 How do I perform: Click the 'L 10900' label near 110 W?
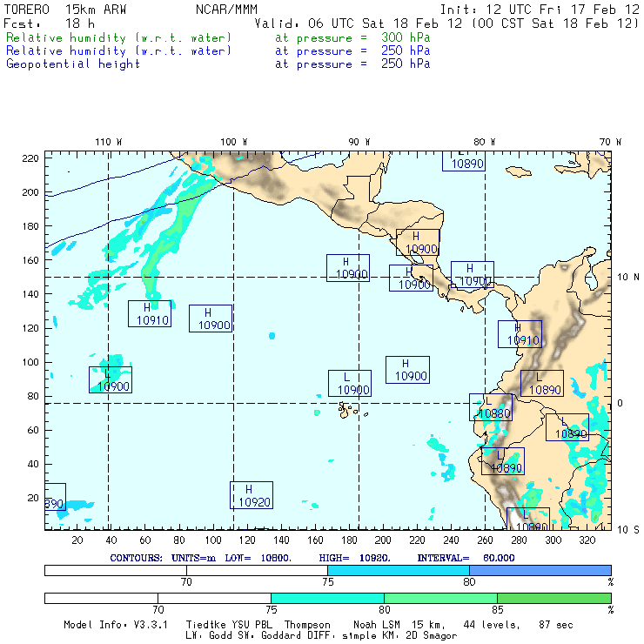(111, 380)
